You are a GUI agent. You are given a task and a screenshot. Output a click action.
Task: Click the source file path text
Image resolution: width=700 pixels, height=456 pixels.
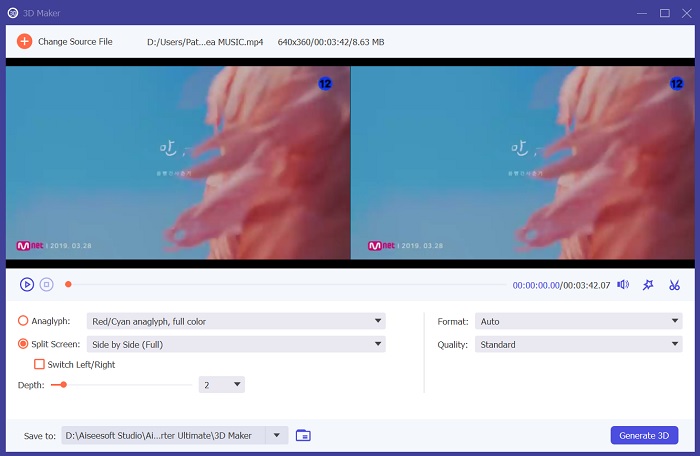click(205, 42)
